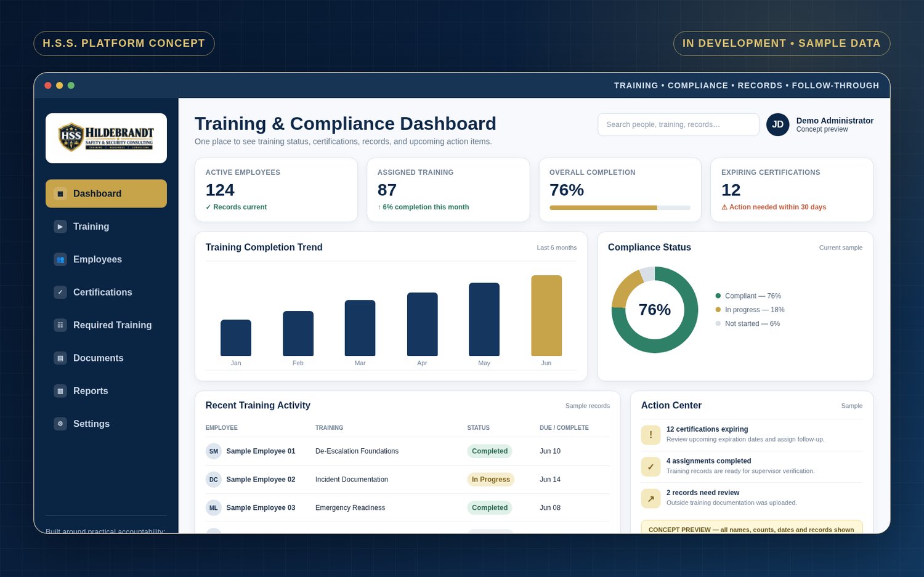Open the Active Employees 124 card
The image size is (924, 577).
click(276, 190)
